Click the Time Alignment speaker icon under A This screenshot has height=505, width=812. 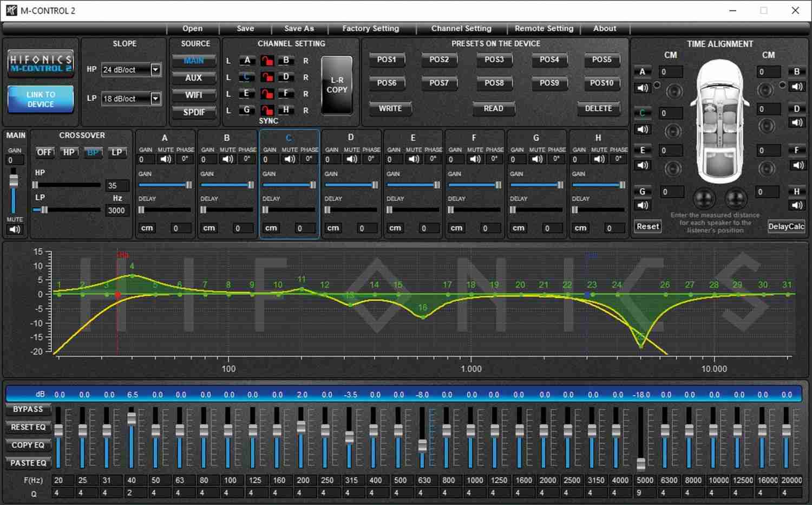coord(643,88)
